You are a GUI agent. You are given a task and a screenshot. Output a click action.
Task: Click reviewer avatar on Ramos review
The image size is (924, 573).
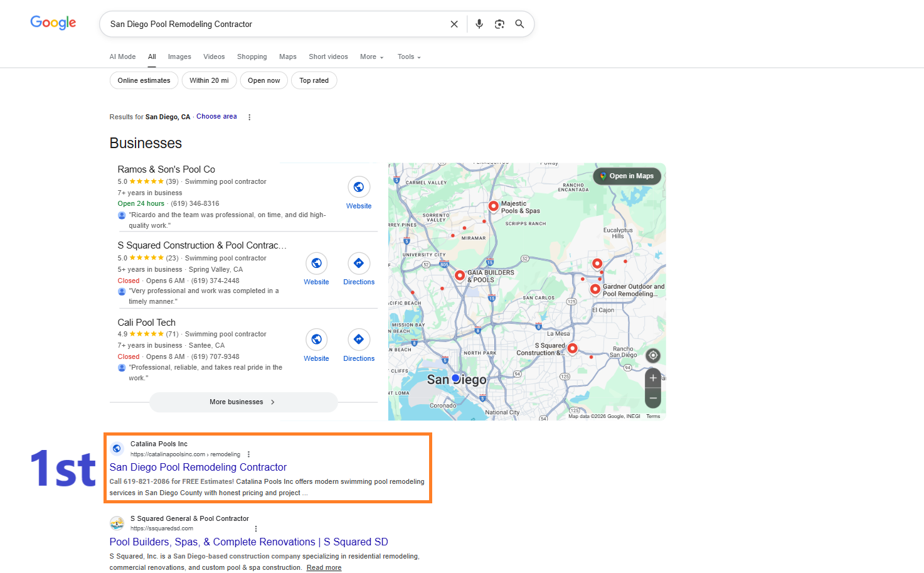122,215
